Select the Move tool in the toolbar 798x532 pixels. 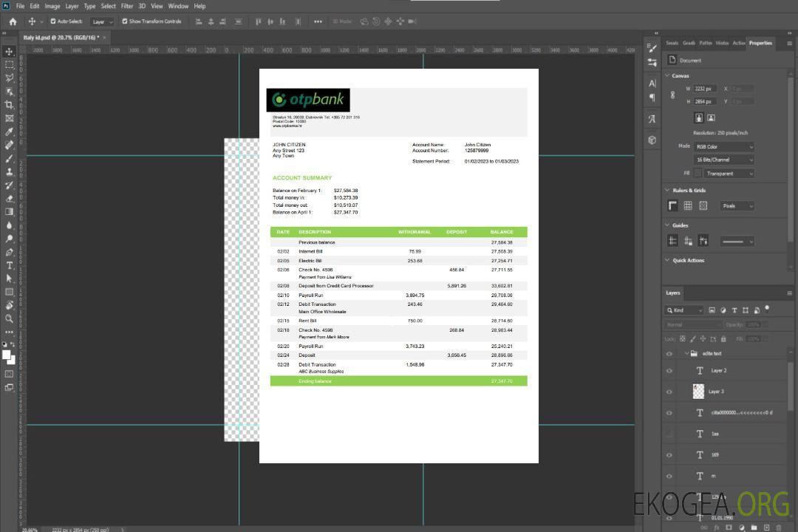pos(9,52)
